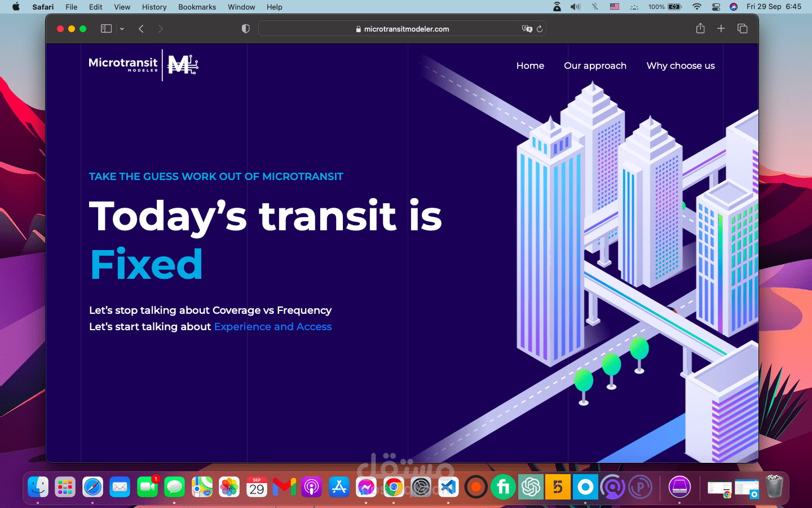Screen dimensions: 812x508
Task: Click the Experience and Access link
Action: pos(272,326)
